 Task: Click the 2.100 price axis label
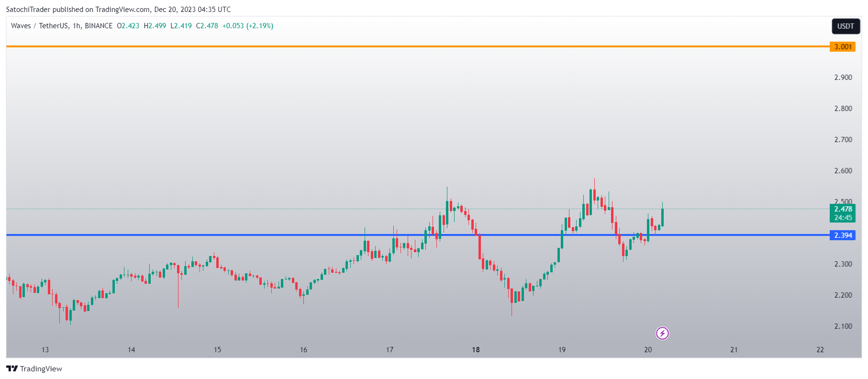(x=843, y=326)
